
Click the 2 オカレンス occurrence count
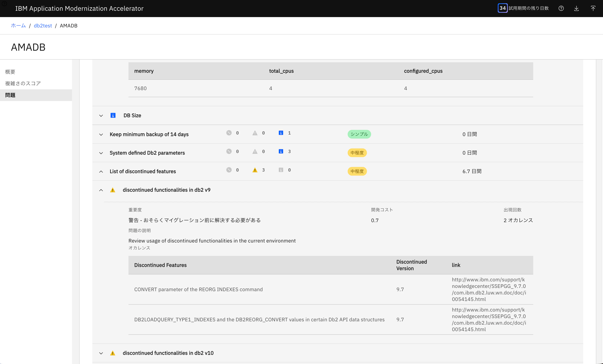pyautogui.click(x=518, y=220)
